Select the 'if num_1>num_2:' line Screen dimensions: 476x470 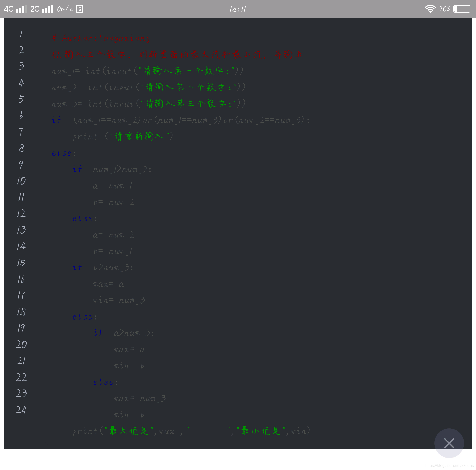(112, 169)
